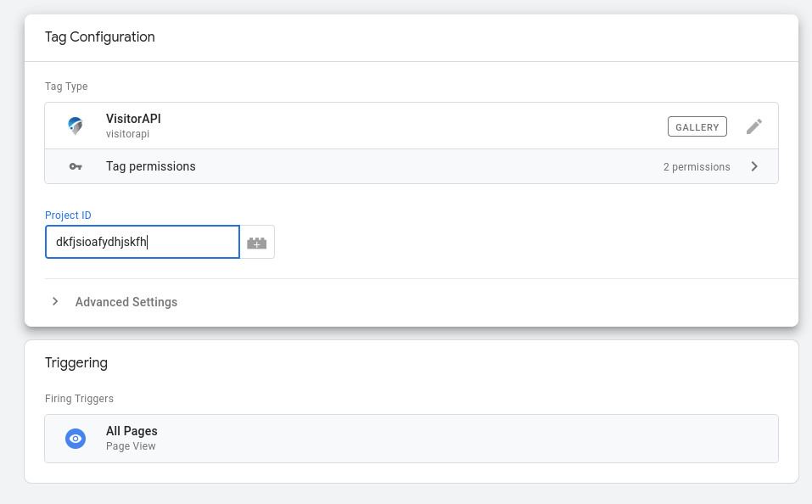Select the Tag Configuration header
Viewport: 812px width, 504px height.
click(99, 37)
